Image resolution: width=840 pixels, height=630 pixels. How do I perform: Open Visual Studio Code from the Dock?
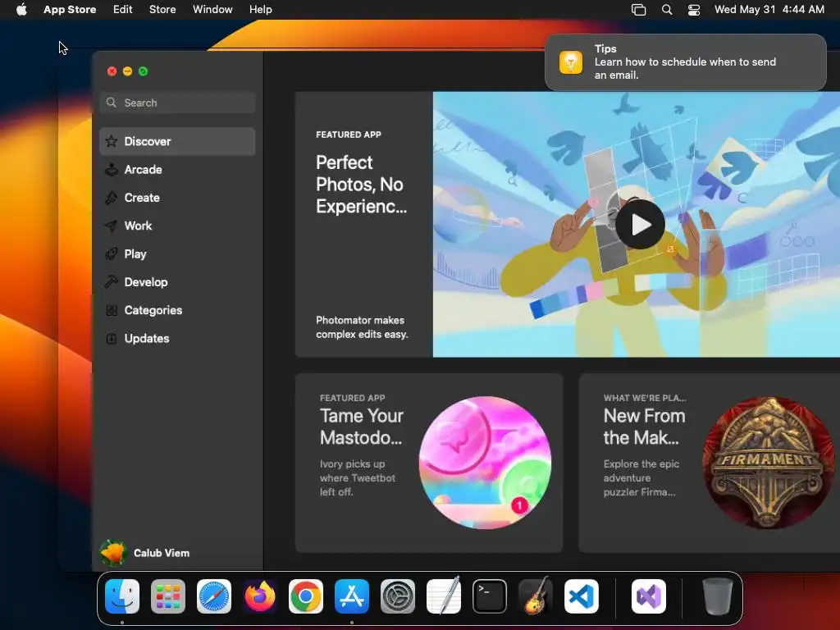(582, 596)
